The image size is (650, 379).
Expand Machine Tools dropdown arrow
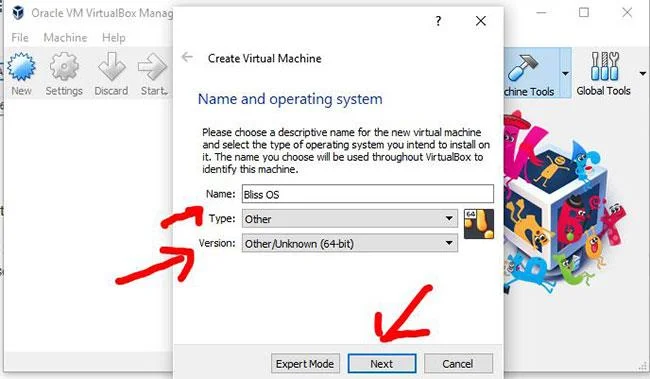point(565,74)
